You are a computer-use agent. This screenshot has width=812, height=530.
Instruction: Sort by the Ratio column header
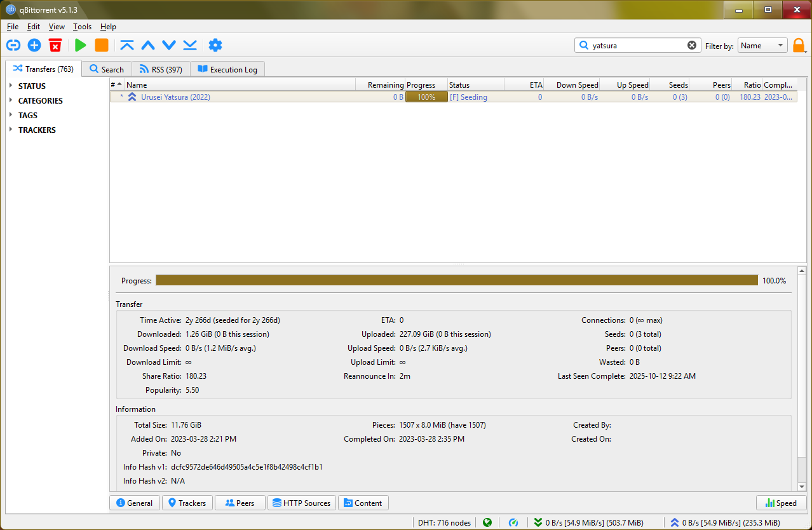pyautogui.click(x=747, y=85)
